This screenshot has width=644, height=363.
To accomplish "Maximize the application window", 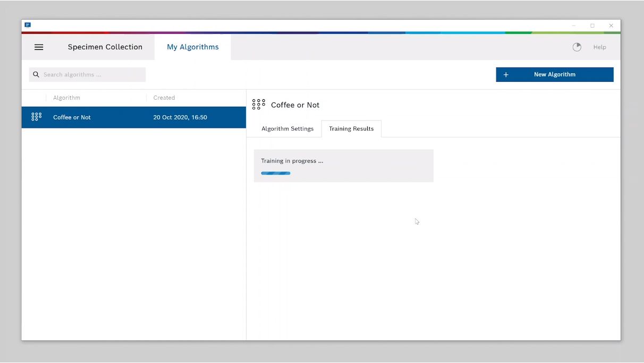I will [x=592, y=25].
